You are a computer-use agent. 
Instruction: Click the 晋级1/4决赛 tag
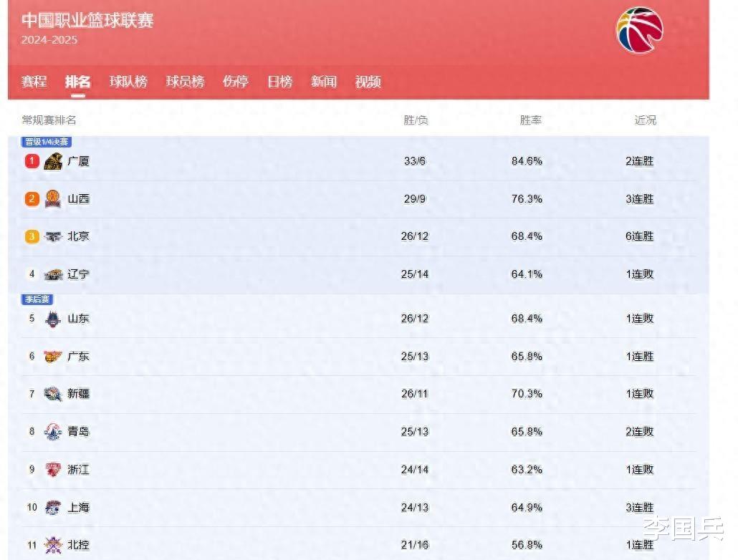click(46, 142)
